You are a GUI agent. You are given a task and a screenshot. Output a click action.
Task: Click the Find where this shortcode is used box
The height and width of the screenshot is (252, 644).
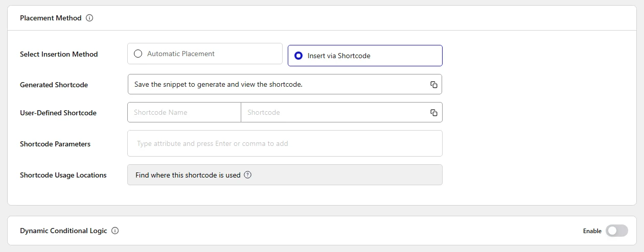285,174
